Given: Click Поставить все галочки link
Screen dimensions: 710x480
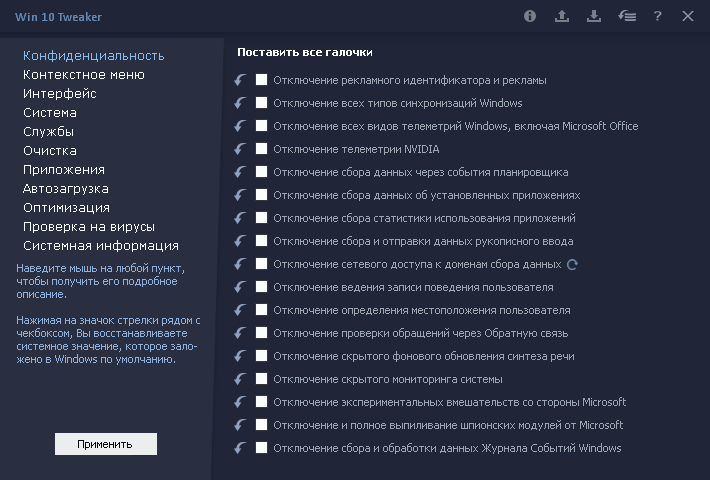Looking at the screenshot, I should pyautogui.click(x=305, y=52).
